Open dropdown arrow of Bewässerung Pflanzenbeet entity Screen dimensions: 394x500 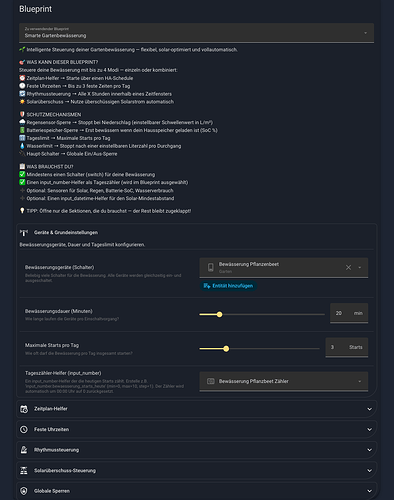[x=360, y=267]
